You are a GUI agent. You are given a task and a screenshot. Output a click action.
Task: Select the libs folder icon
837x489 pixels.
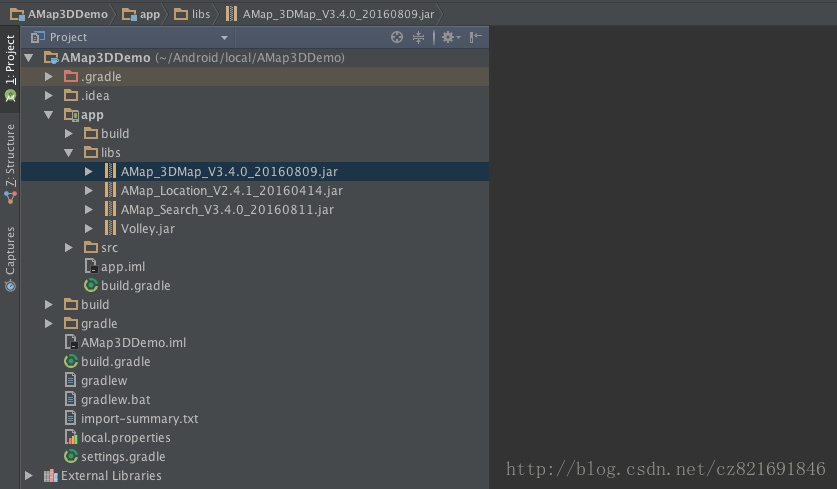click(91, 153)
